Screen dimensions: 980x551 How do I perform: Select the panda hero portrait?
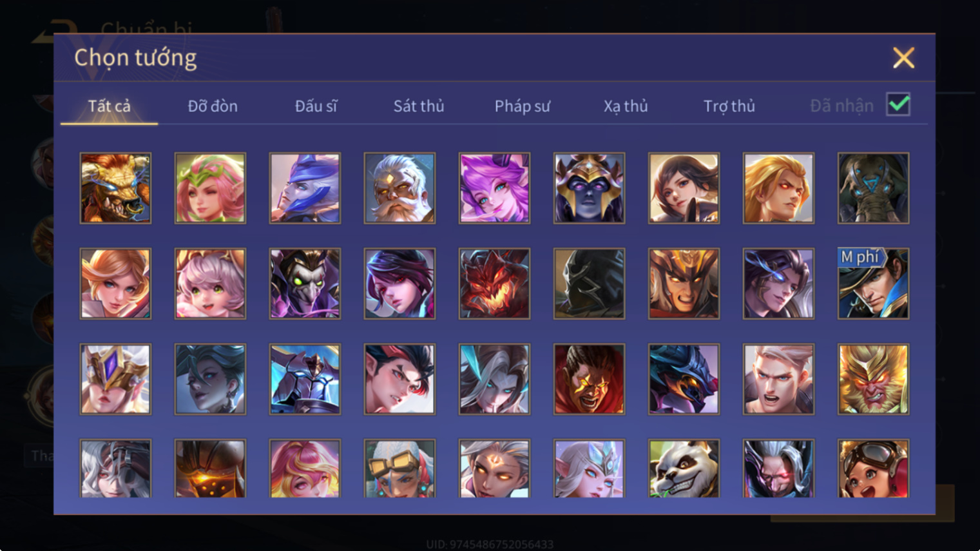(684, 469)
